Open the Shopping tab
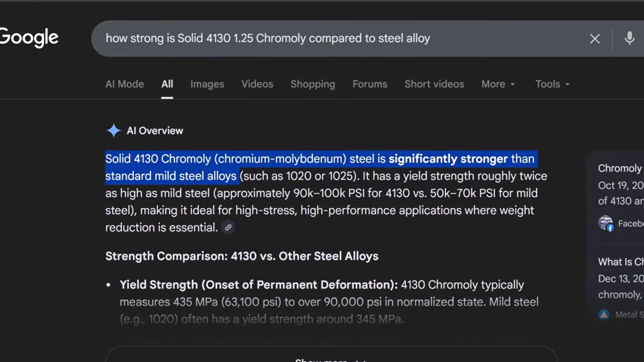 [x=312, y=84]
